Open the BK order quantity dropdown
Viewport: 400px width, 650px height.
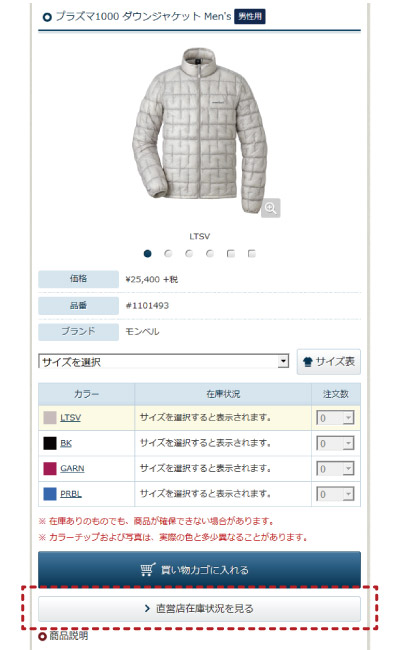point(335,443)
